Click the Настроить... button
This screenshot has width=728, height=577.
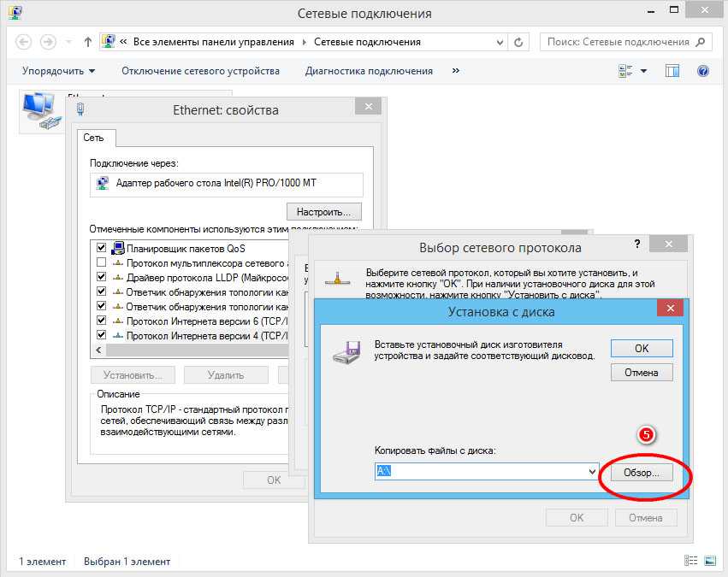323,211
